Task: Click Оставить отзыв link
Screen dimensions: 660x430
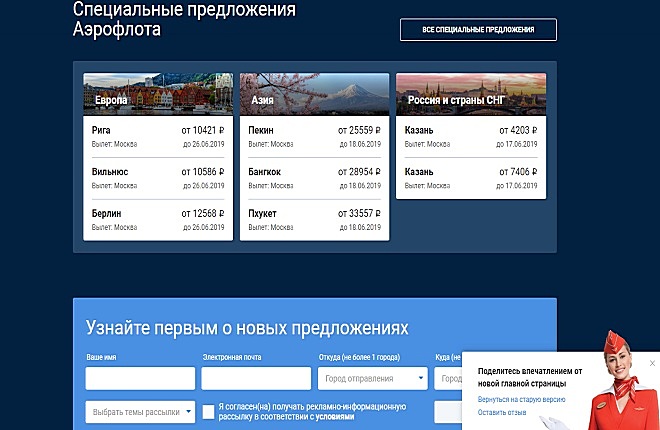Action: pos(502,412)
